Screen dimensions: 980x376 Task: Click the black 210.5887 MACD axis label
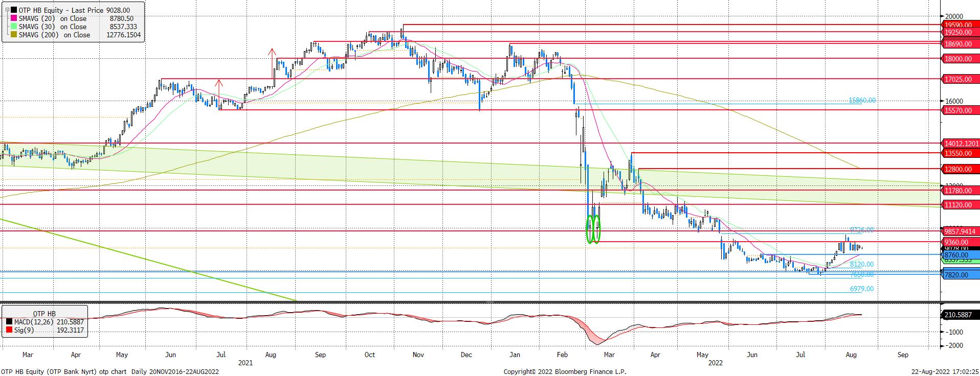[961, 315]
